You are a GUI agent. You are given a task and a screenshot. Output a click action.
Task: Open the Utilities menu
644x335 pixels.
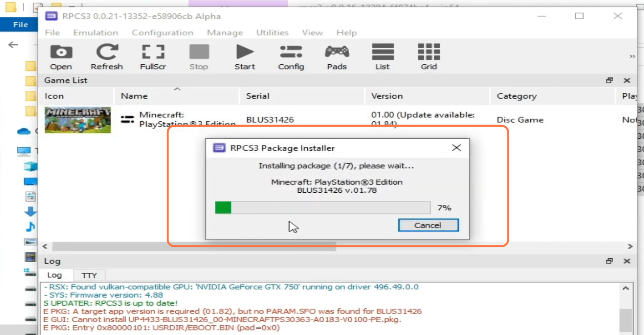click(x=272, y=33)
